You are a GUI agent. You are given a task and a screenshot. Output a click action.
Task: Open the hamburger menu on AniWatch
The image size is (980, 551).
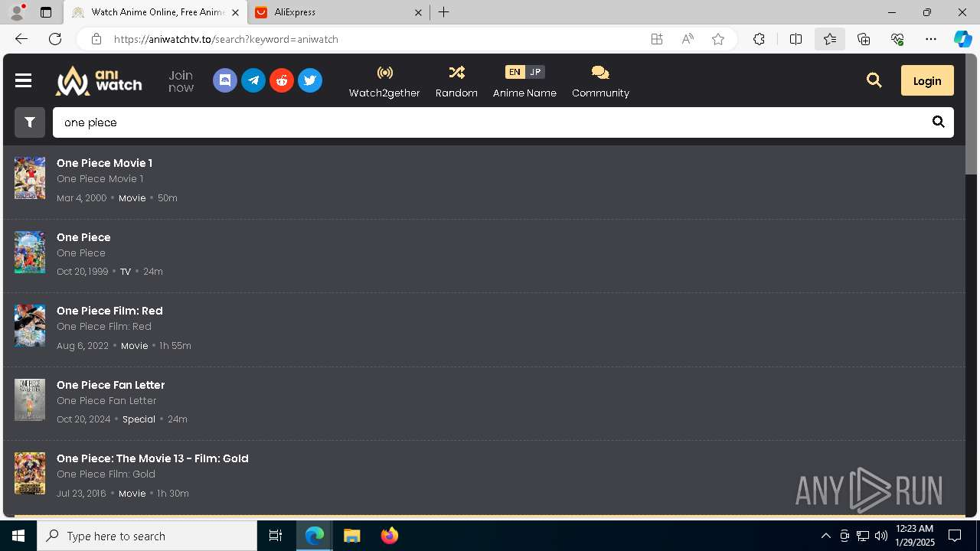coord(23,80)
